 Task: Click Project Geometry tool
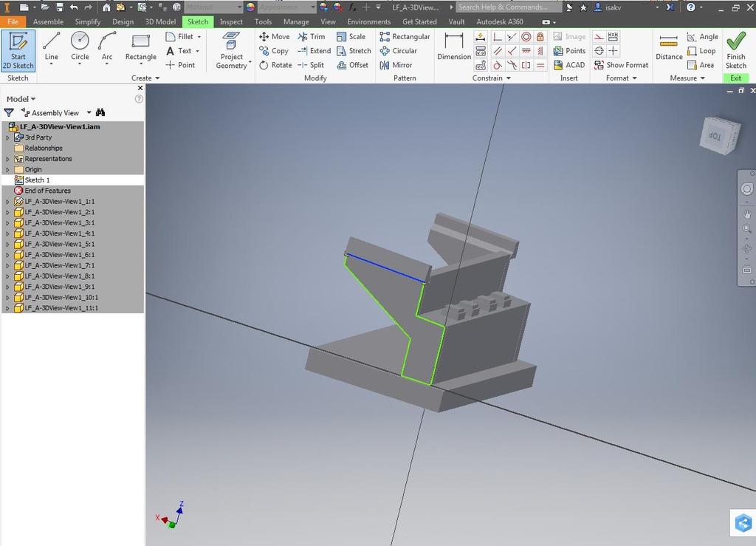coord(231,51)
